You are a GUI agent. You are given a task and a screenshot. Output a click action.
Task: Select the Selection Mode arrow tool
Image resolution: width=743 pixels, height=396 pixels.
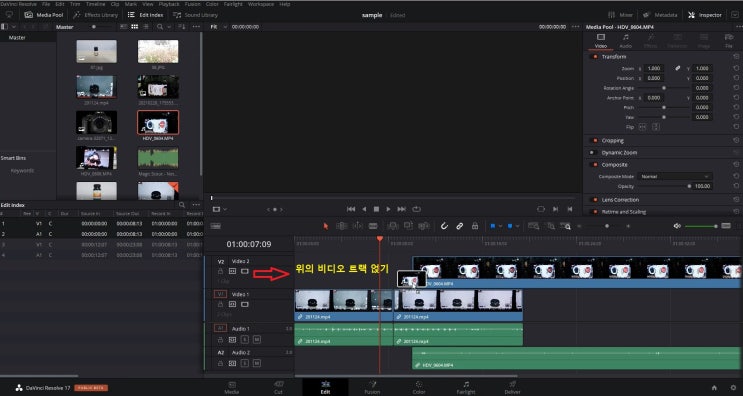[x=326, y=226]
